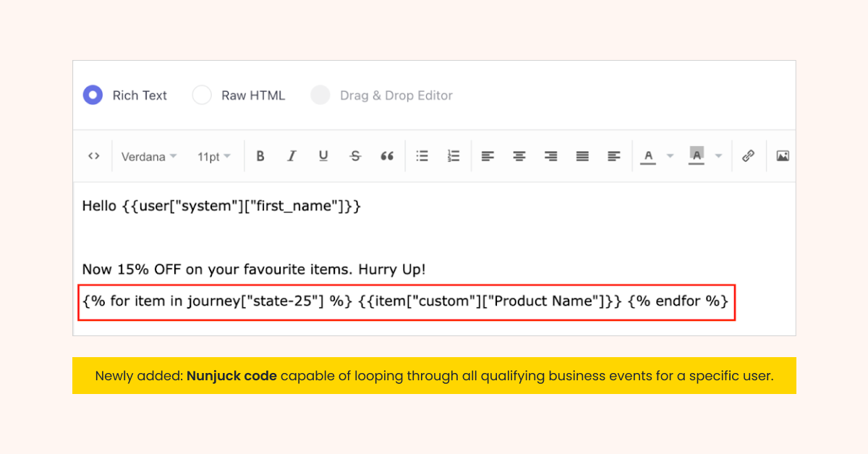Expand the text color dropdown arrow

click(x=670, y=156)
